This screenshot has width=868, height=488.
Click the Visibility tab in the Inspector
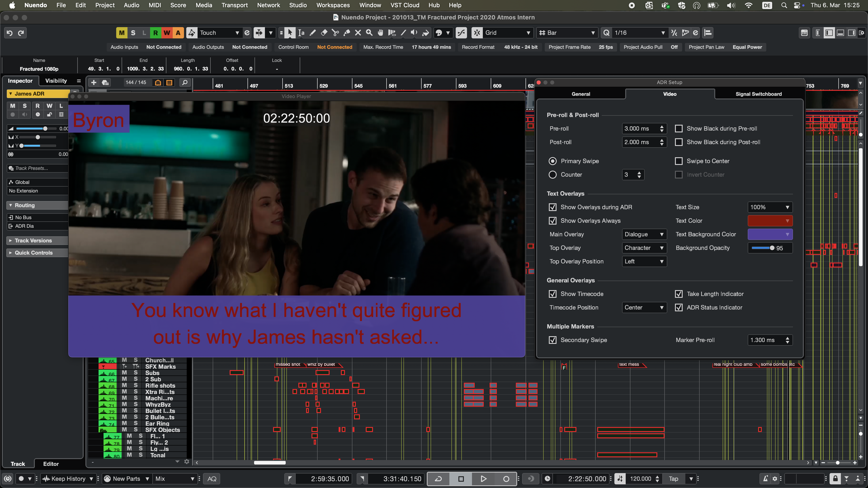[56, 81]
